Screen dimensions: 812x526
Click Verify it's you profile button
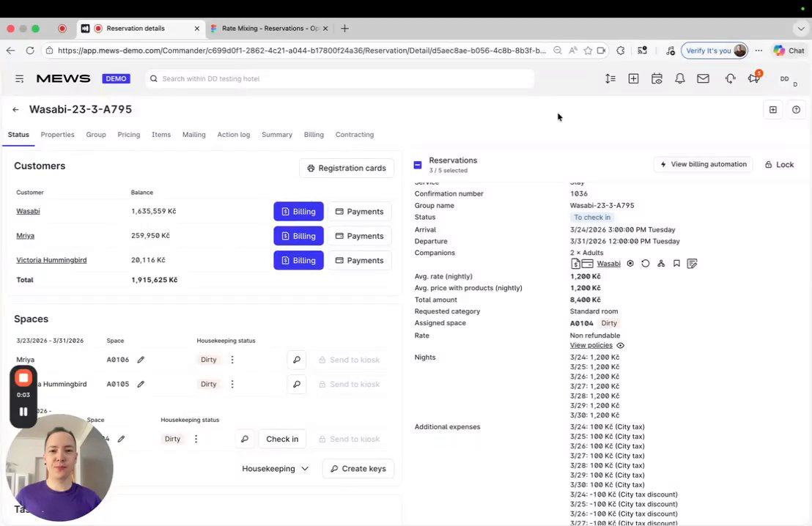(x=714, y=51)
